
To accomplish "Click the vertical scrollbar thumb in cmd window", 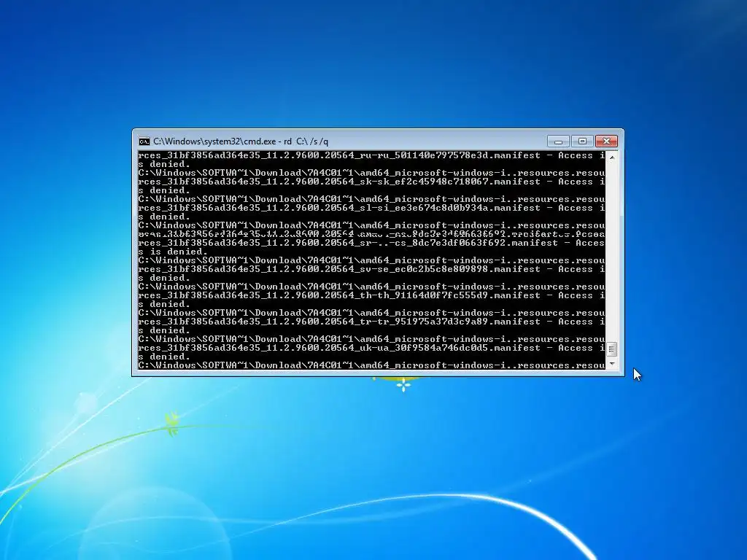I will click(612, 349).
